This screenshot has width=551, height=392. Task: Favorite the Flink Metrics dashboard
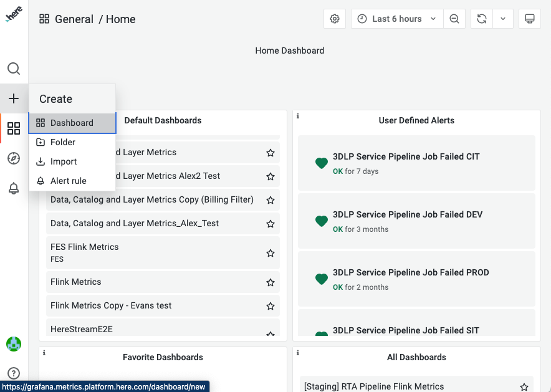270,282
